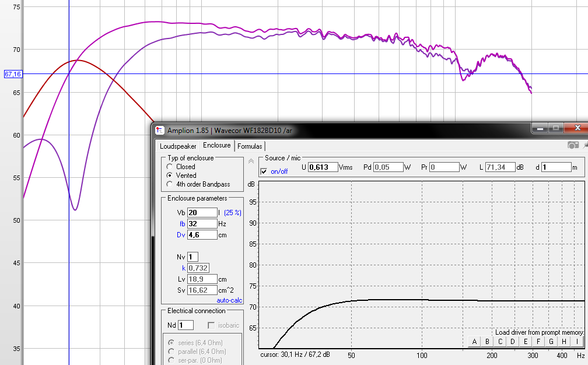
Task: Click the blue fb label
Action: pyautogui.click(x=182, y=224)
